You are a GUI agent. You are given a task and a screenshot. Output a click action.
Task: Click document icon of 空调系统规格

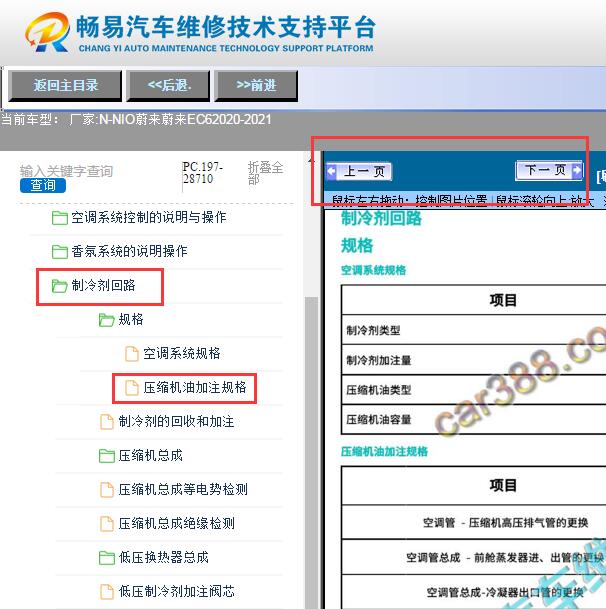pyautogui.click(x=131, y=354)
